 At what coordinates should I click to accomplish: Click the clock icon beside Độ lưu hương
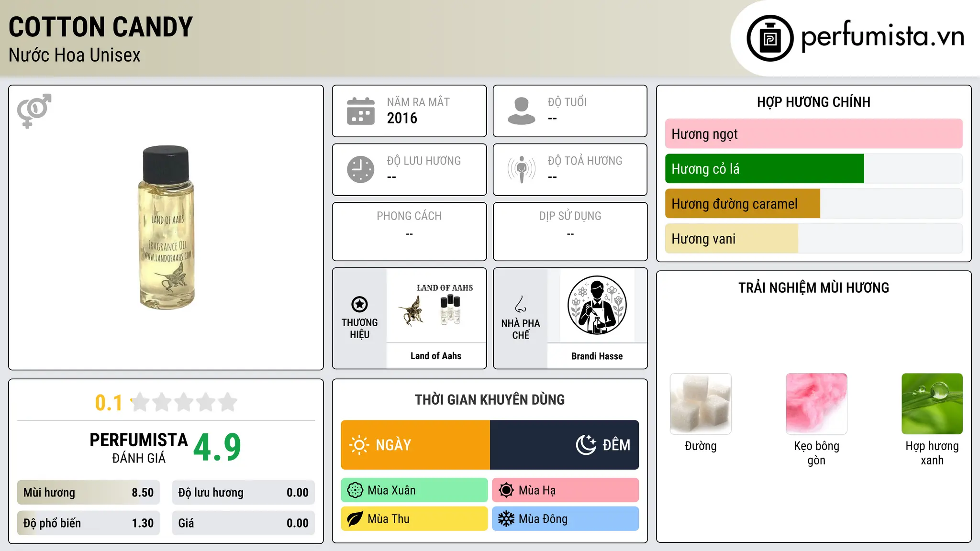[x=361, y=169]
